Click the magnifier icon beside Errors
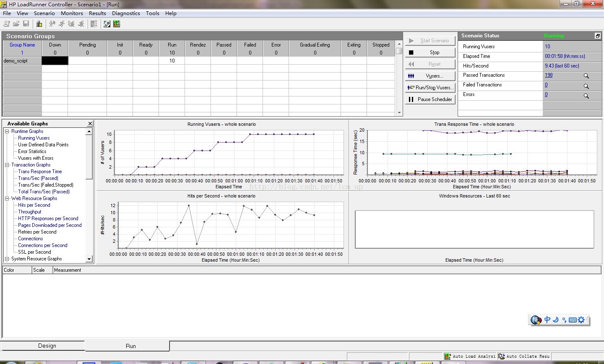The width and height of the screenshot is (604, 364). point(586,96)
